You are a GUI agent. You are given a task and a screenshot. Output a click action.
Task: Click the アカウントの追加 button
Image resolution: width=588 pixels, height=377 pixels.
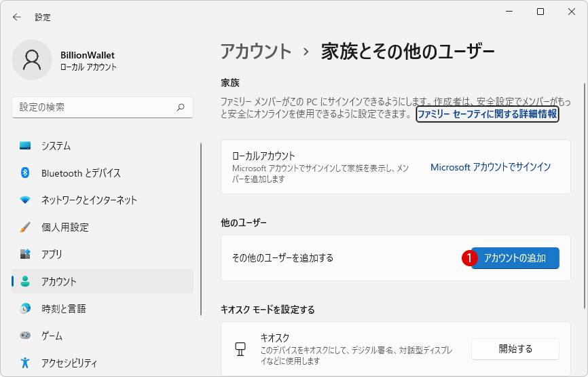(515, 258)
